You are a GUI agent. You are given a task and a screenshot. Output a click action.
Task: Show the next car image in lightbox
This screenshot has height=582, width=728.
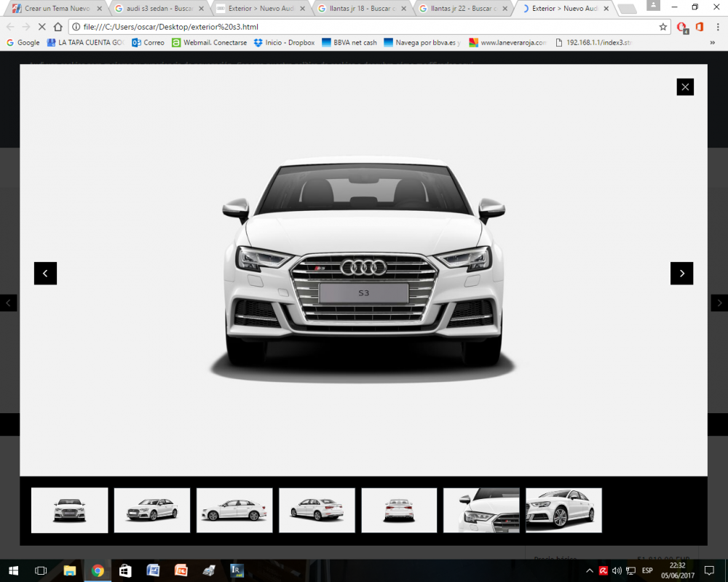tap(681, 274)
